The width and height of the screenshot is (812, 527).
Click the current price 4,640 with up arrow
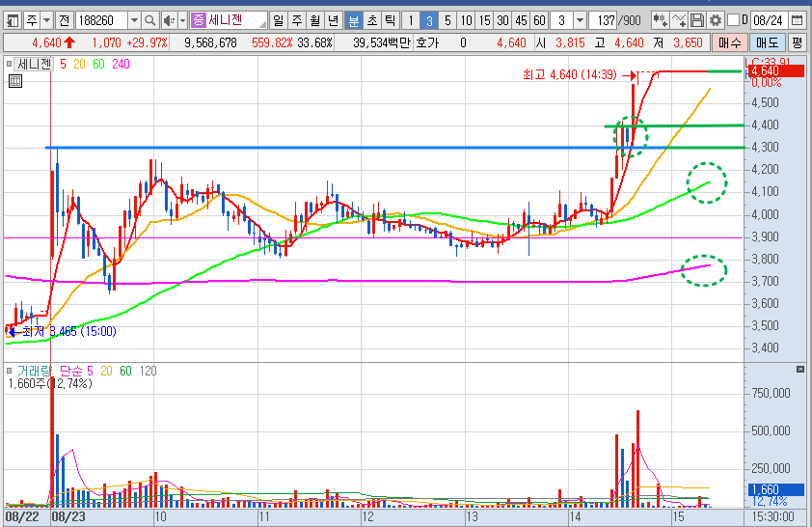tap(53, 42)
